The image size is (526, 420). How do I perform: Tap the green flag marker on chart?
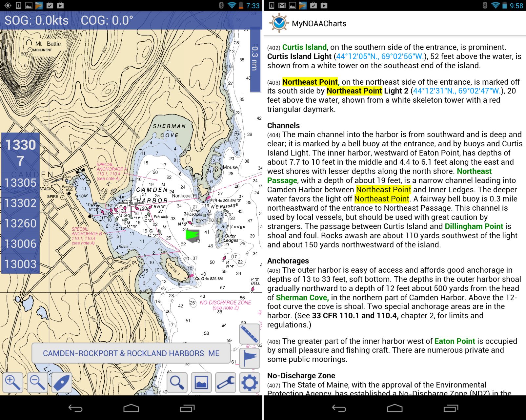click(192, 236)
